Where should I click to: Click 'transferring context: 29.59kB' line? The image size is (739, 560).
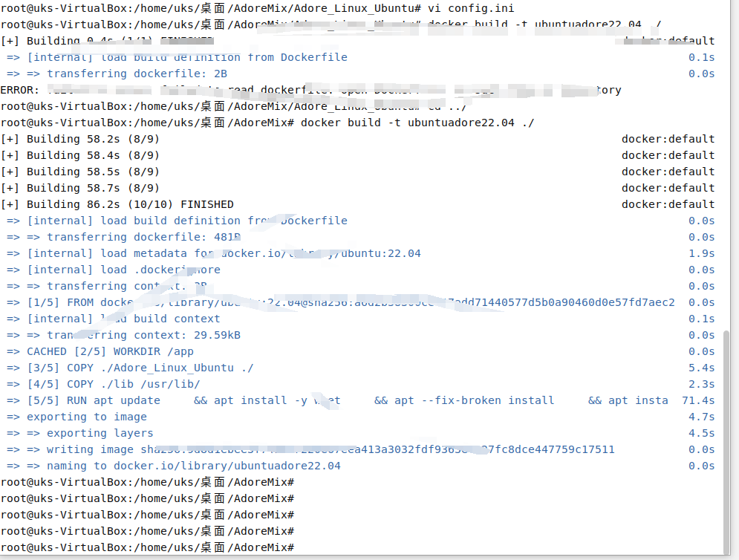click(x=123, y=335)
